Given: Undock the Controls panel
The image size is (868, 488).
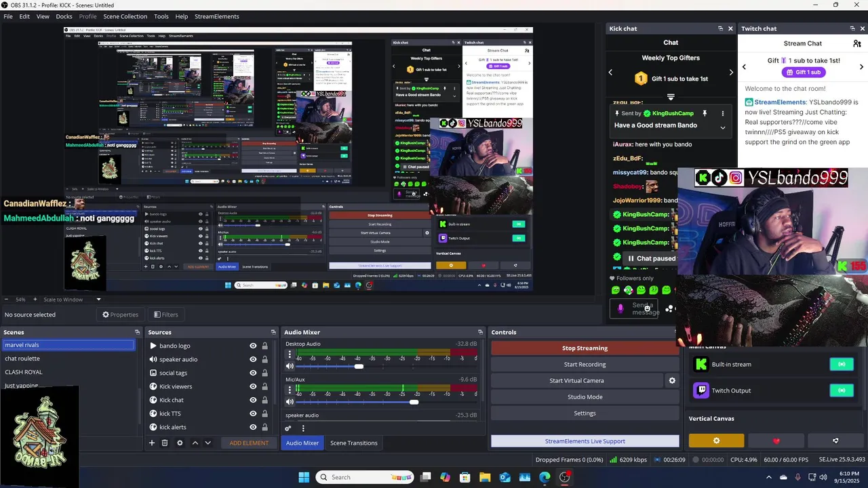Looking at the screenshot, I should 674,332.
